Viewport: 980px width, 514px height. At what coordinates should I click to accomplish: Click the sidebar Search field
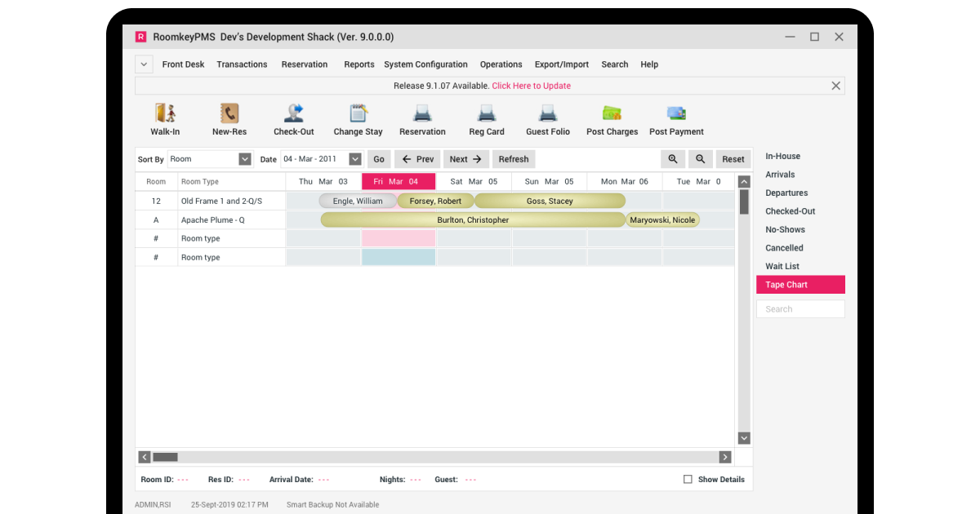pyautogui.click(x=800, y=309)
